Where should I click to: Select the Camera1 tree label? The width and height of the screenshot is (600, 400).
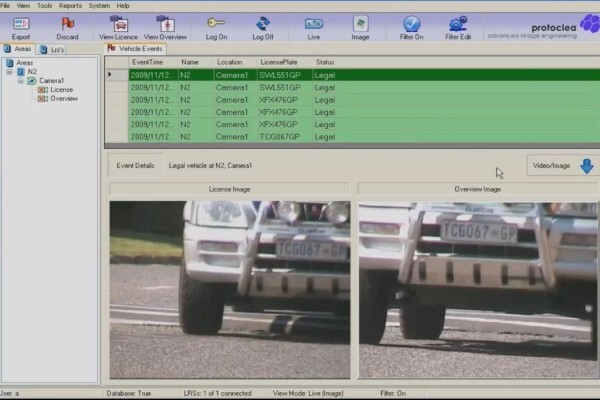(x=52, y=81)
